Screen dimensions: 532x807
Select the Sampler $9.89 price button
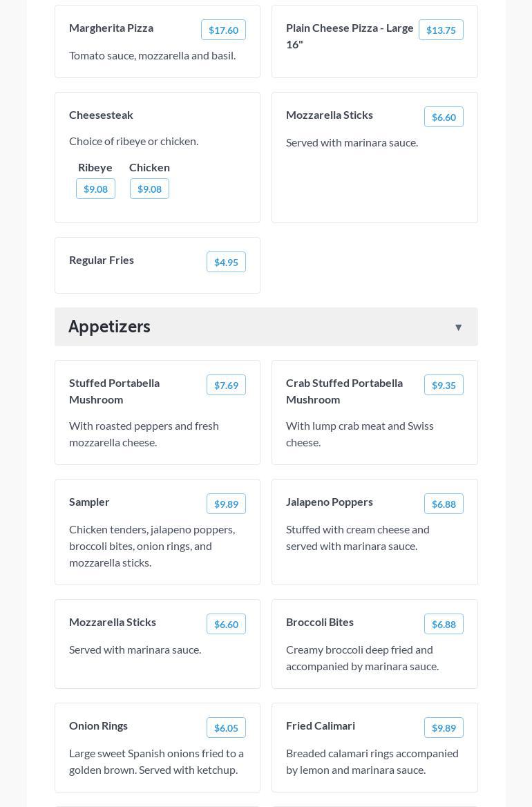tap(226, 504)
